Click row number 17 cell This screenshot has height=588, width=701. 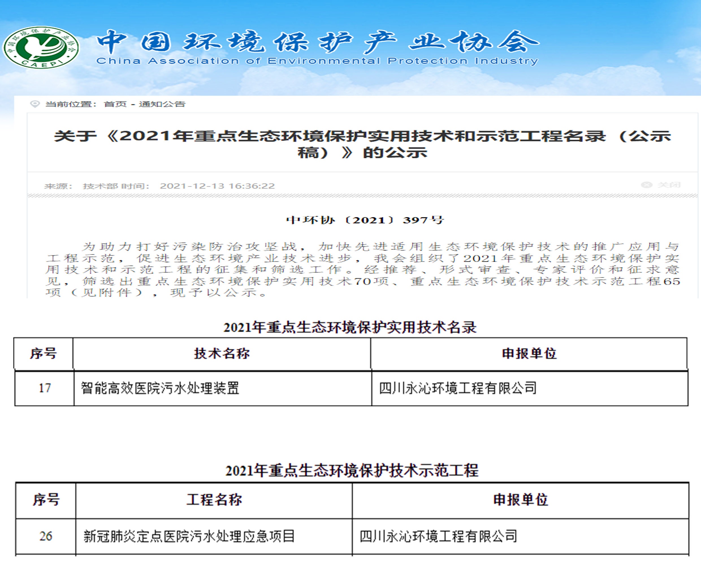44,388
